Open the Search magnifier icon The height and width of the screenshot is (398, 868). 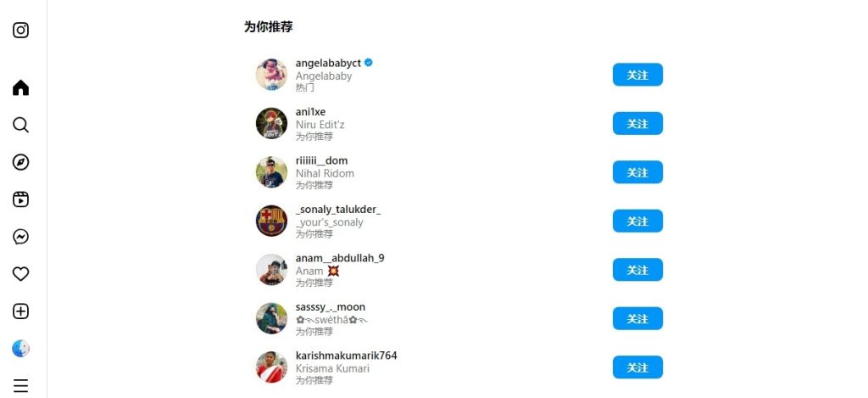click(x=20, y=125)
